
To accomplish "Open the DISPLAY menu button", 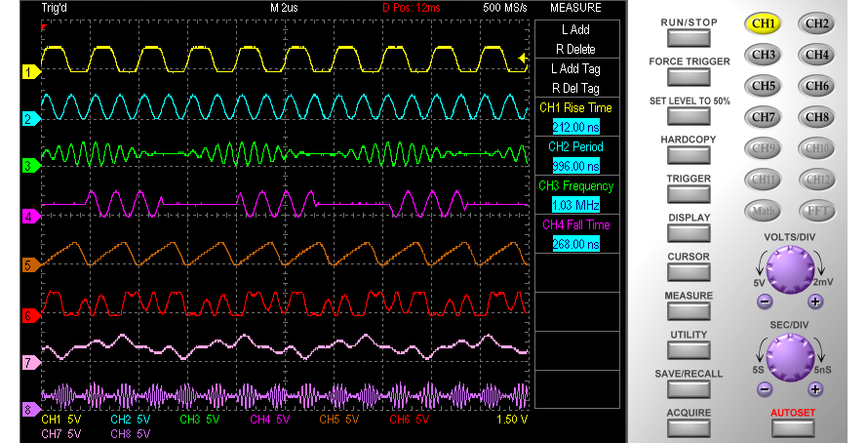I will pos(689,233).
